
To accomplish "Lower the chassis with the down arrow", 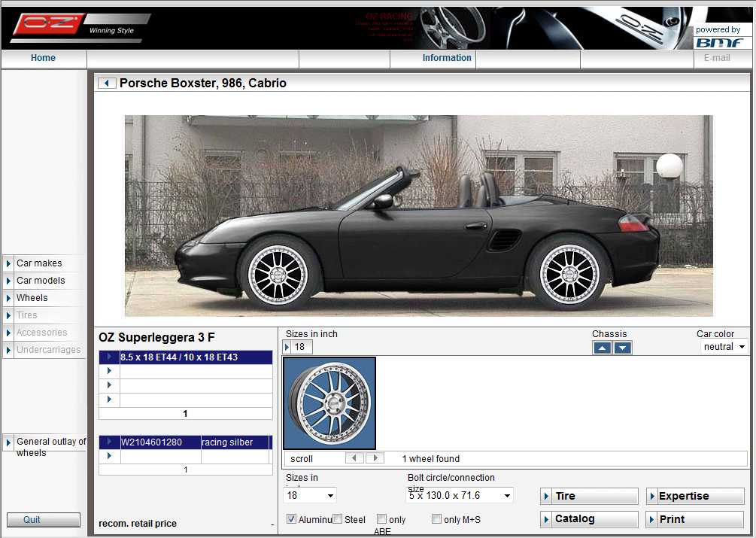I will click(x=622, y=348).
